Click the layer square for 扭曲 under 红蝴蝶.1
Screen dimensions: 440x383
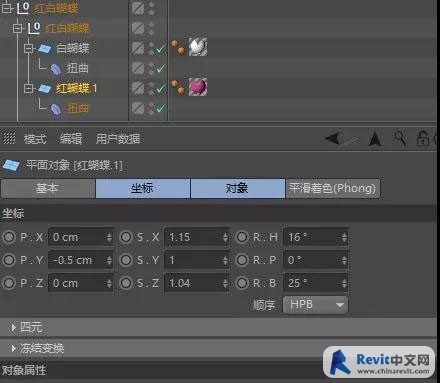(138, 108)
